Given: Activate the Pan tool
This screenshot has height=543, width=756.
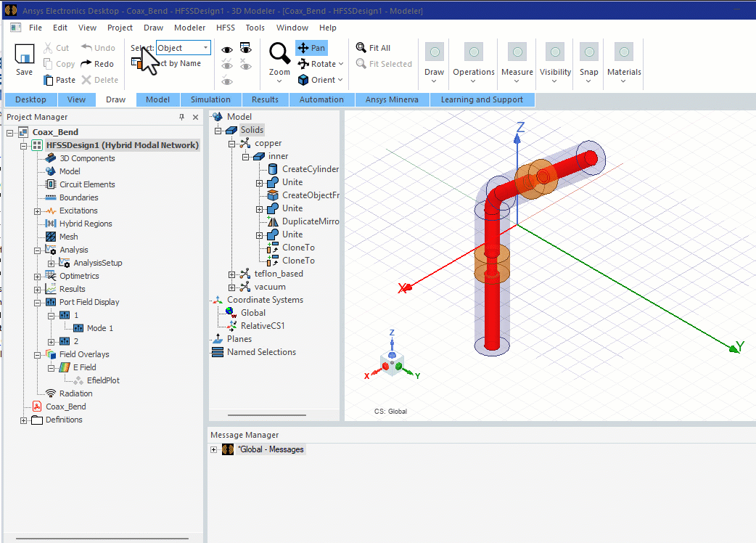Looking at the screenshot, I should coord(311,48).
